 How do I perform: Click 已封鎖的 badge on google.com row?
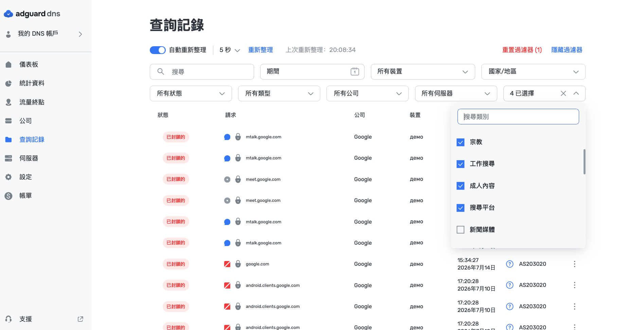point(176,264)
